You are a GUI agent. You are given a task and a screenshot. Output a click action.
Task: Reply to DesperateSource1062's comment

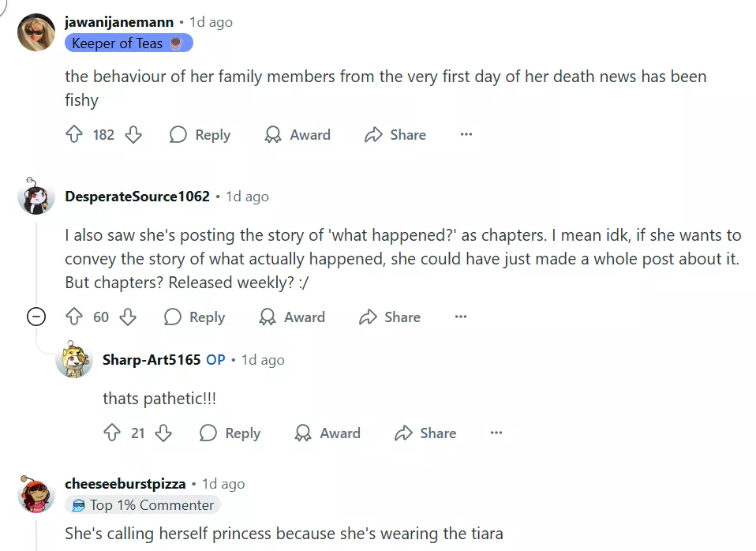coord(195,317)
